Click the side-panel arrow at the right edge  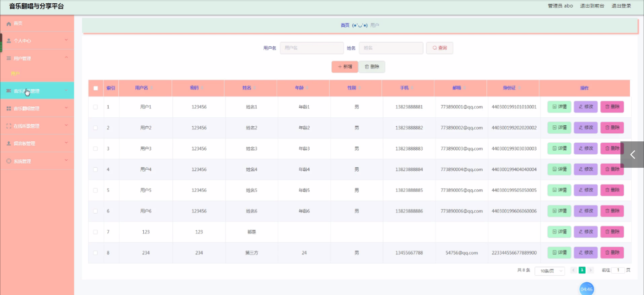pyautogui.click(x=632, y=155)
